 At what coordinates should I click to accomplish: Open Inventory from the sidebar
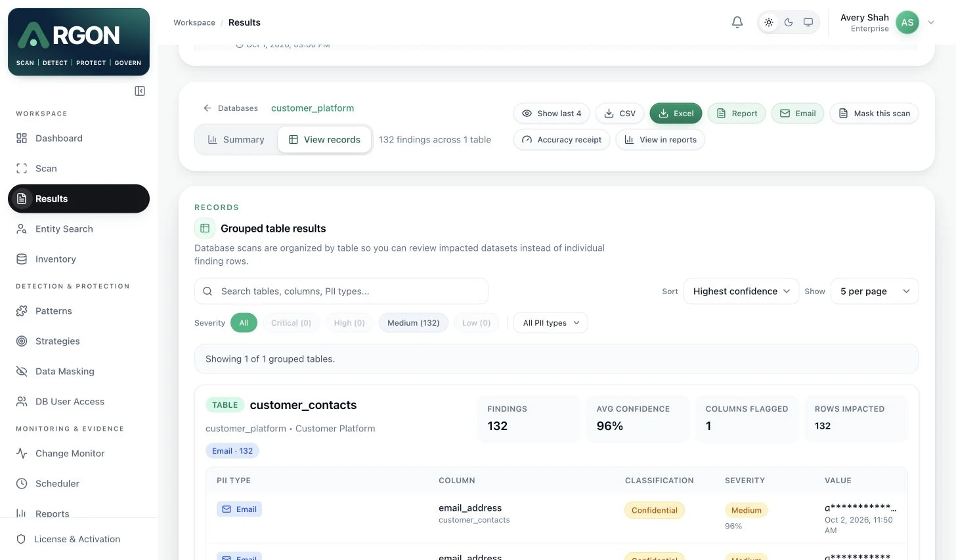click(79, 259)
